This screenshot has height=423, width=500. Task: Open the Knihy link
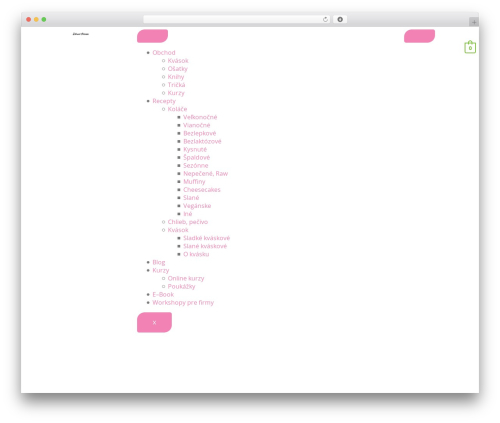(x=176, y=77)
